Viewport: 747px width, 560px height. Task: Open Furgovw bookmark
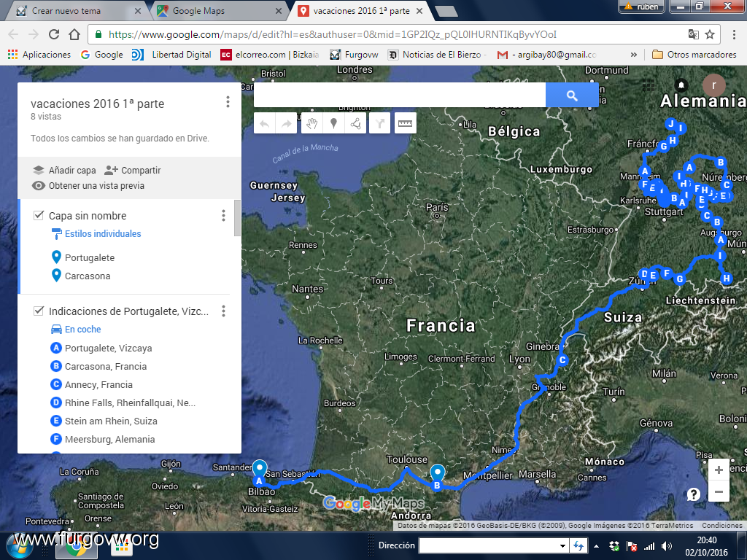point(354,55)
